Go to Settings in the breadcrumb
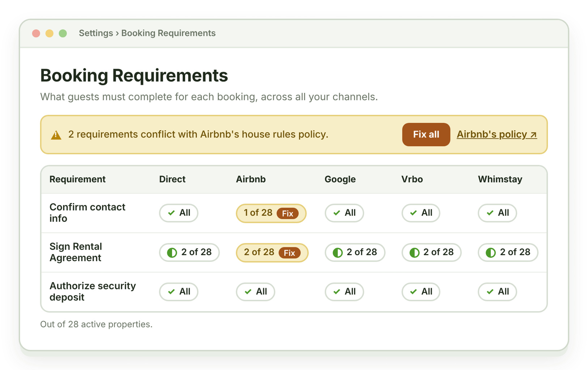The width and height of the screenshot is (588, 370). [96, 33]
